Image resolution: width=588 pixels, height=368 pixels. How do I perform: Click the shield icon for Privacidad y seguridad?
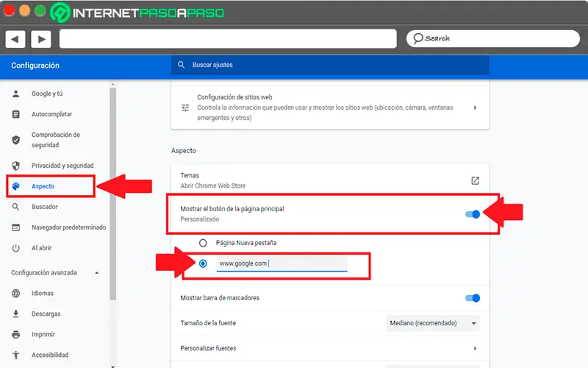tap(15, 166)
